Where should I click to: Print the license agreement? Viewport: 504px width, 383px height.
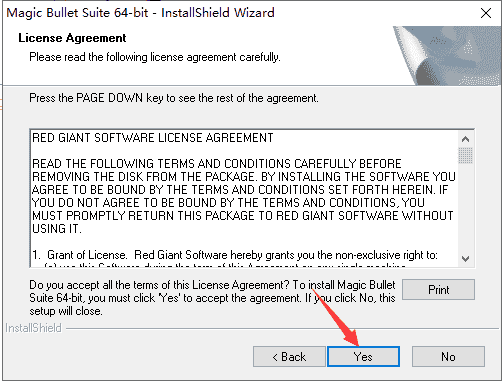click(x=438, y=289)
